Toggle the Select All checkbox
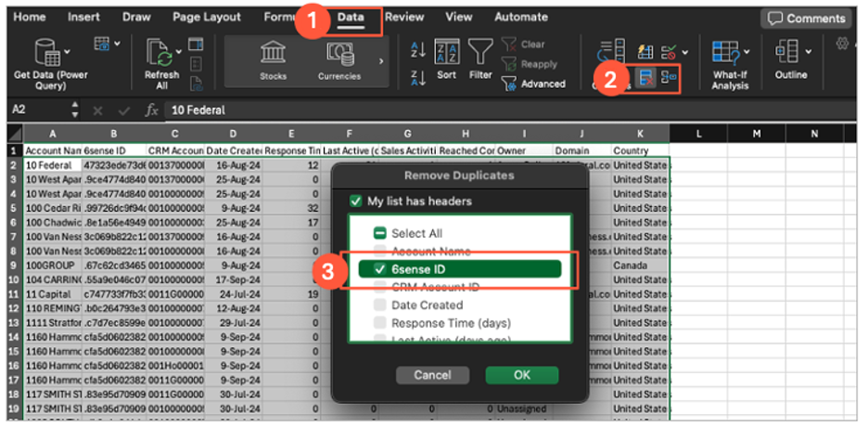The width and height of the screenshot is (868, 427). tap(380, 233)
